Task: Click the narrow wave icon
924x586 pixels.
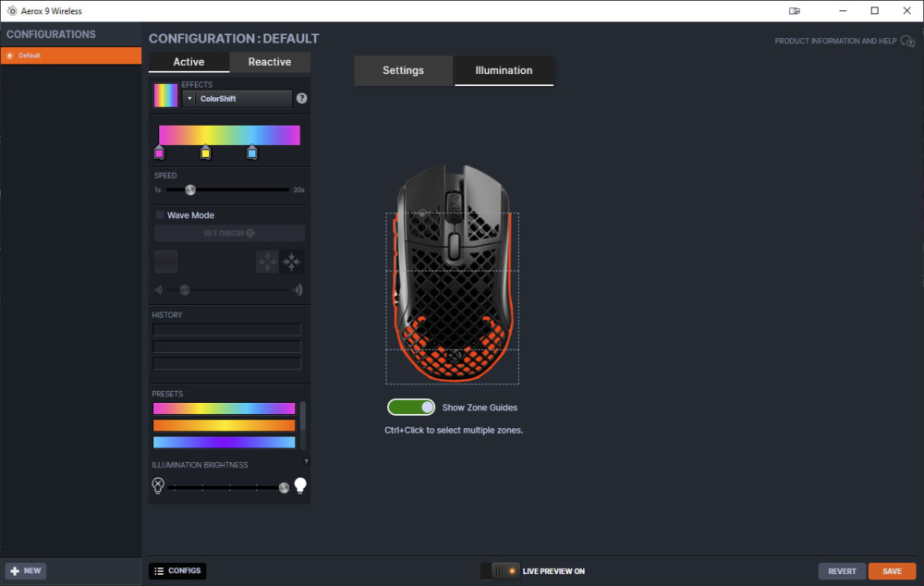Action: point(158,289)
